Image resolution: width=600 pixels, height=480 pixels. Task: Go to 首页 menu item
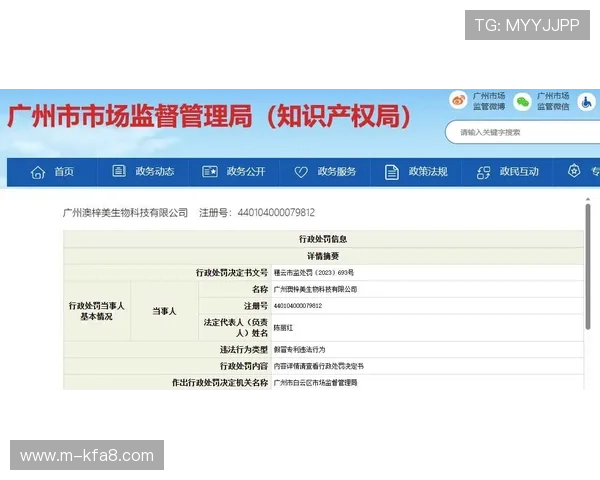(64, 171)
